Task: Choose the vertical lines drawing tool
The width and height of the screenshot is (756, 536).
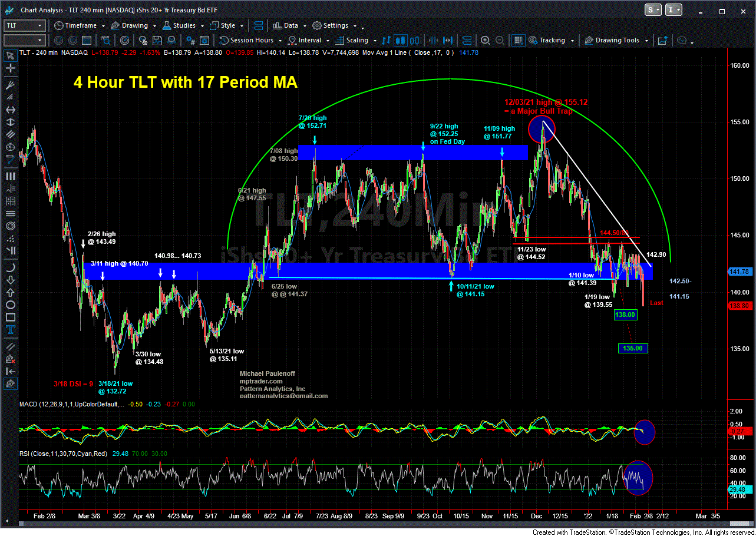Action: pos(10,176)
